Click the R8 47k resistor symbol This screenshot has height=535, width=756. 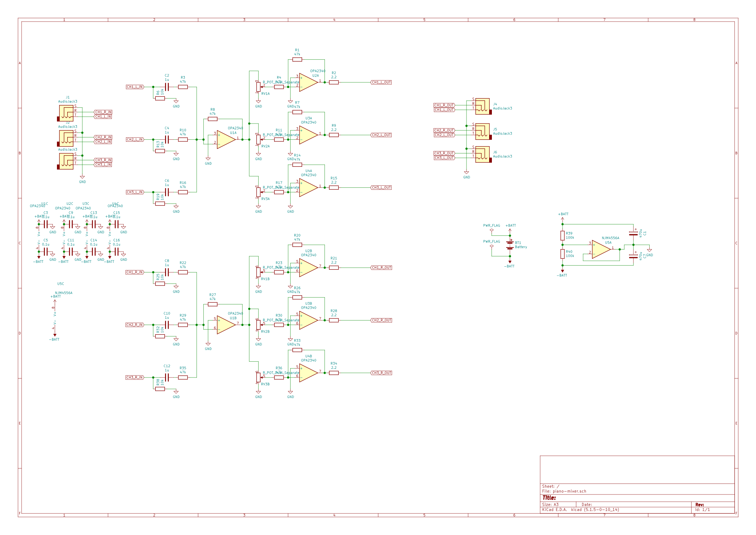pyautogui.click(x=212, y=119)
